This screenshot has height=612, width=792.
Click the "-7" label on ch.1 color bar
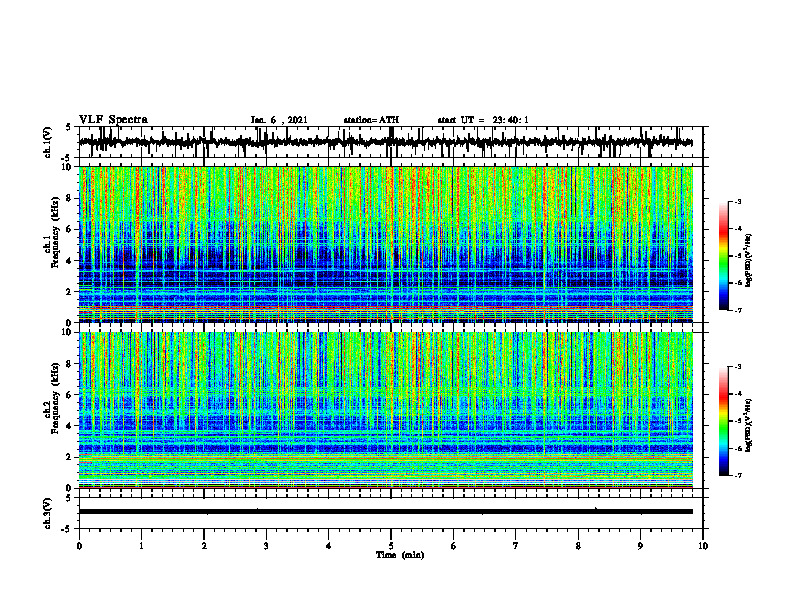click(x=738, y=310)
